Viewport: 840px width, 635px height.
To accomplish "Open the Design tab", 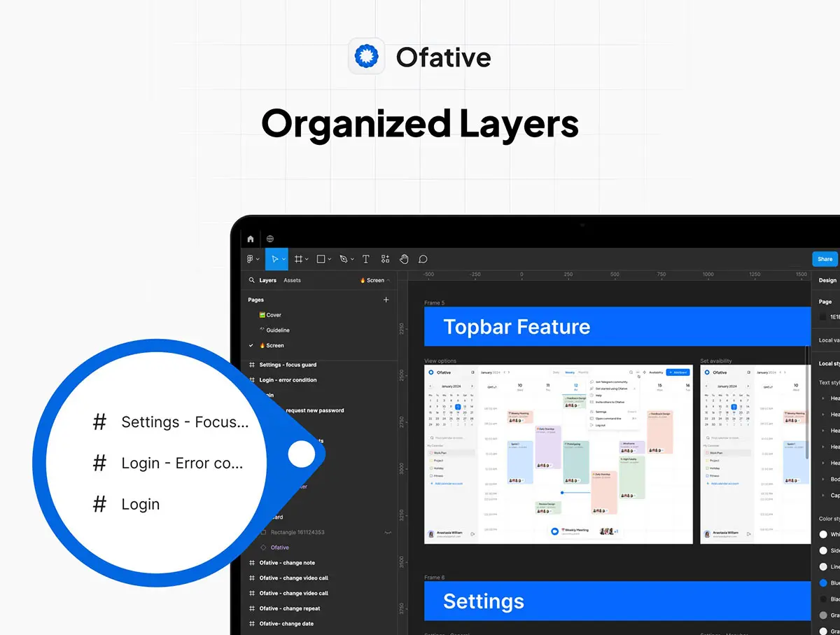I will tap(827, 280).
